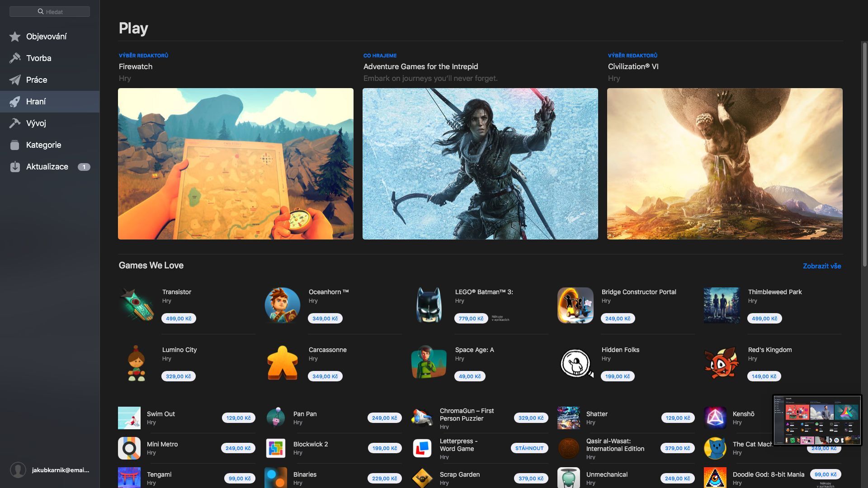Select the LEGO Batman 3 app icon

coord(429,305)
